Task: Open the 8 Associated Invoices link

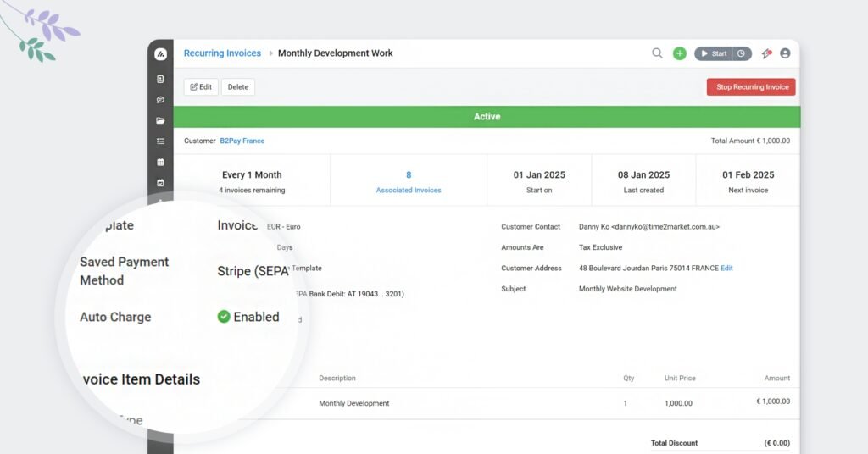Action: click(x=409, y=182)
